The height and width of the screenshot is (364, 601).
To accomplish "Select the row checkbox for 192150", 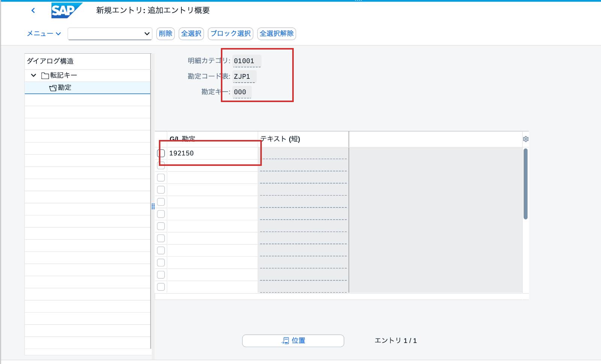I will point(161,153).
